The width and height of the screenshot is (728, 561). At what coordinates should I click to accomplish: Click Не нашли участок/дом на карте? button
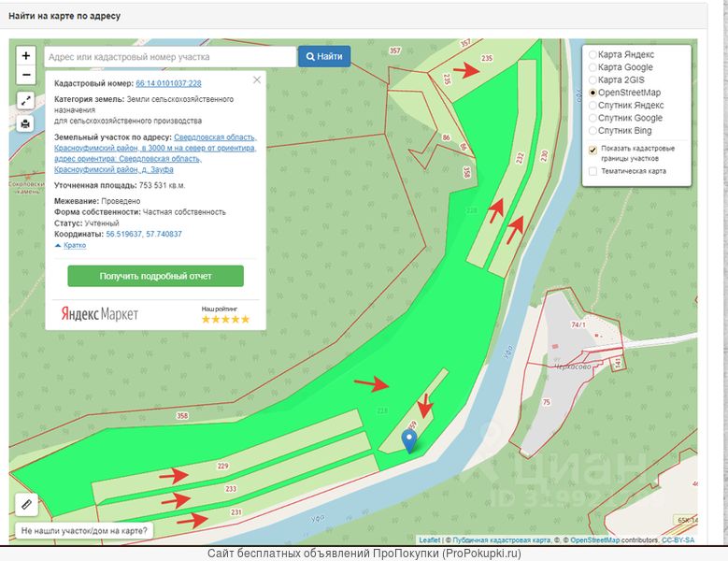pos(84,530)
